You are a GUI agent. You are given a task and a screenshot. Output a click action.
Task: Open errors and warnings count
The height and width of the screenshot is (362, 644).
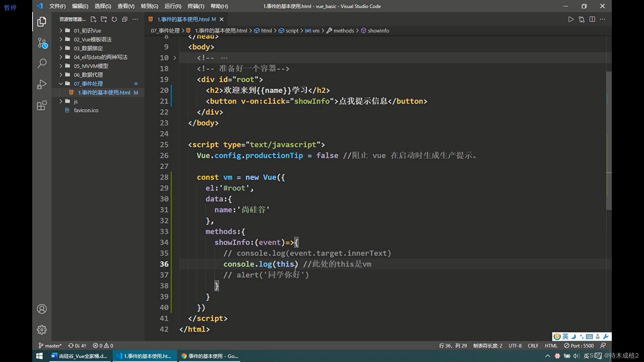pyautogui.click(x=103, y=346)
